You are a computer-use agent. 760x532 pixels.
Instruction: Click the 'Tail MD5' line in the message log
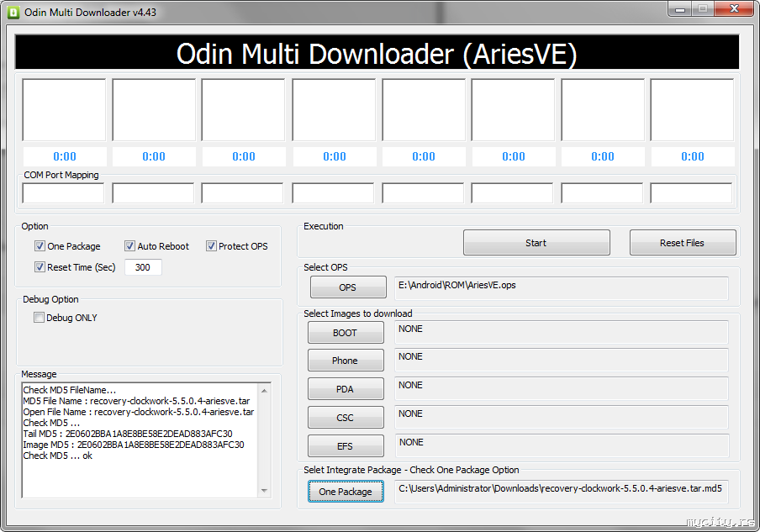pos(128,434)
